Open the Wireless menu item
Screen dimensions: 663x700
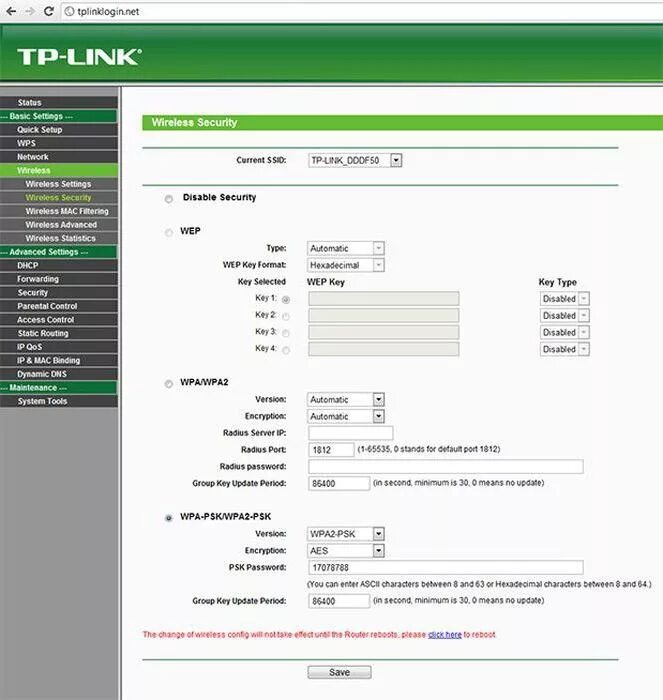click(59, 171)
